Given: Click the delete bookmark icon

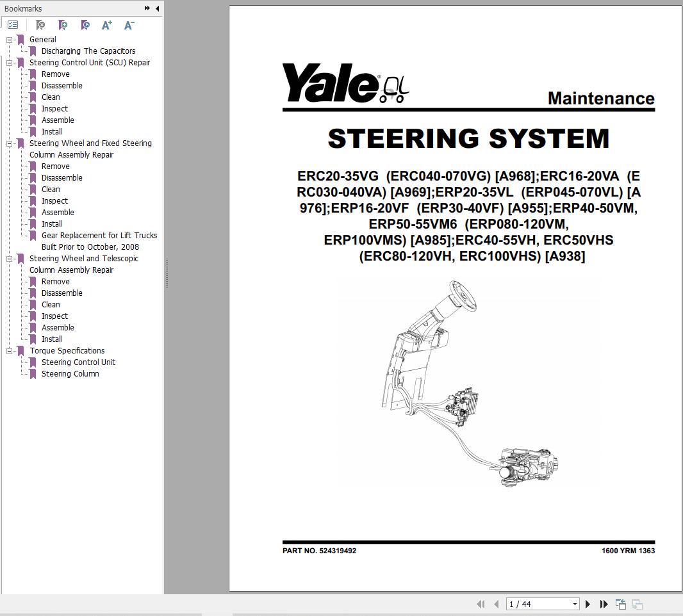Looking at the screenshot, I should click(40, 25).
